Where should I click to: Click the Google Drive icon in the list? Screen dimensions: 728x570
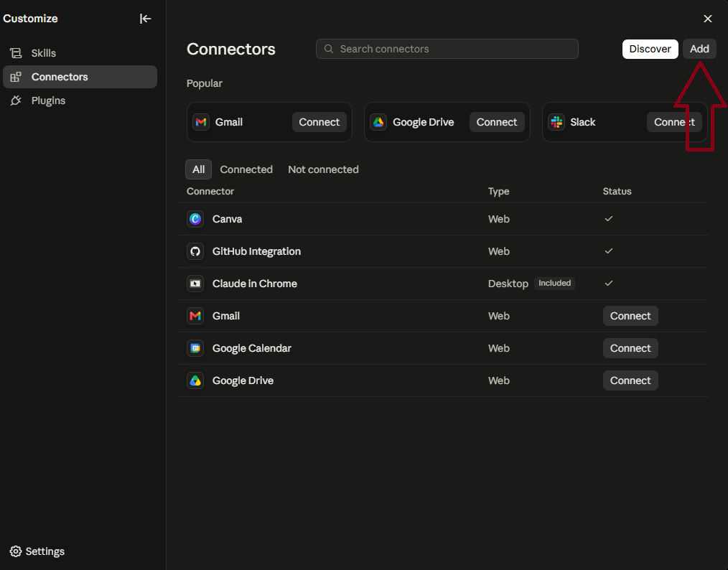[x=195, y=380]
